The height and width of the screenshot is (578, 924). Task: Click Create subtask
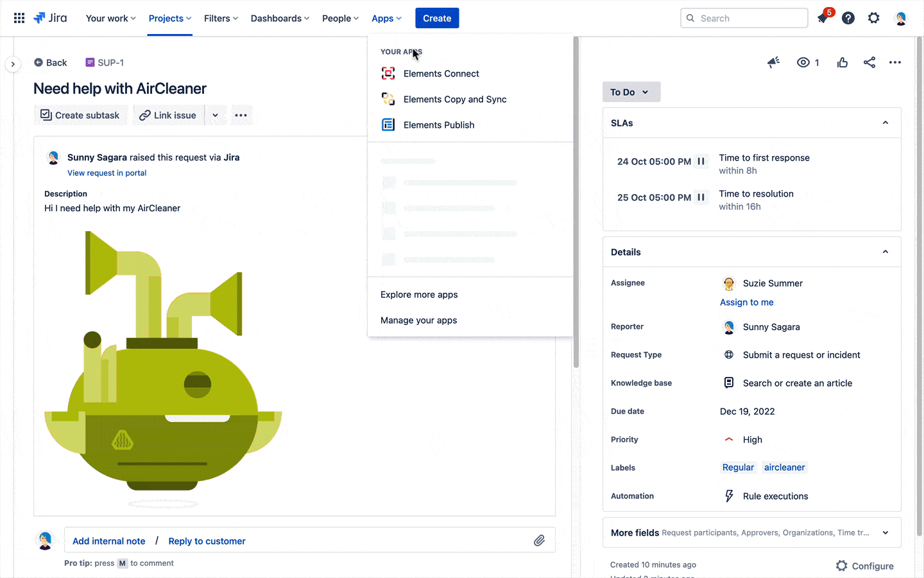pyautogui.click(x=80, y=115)
